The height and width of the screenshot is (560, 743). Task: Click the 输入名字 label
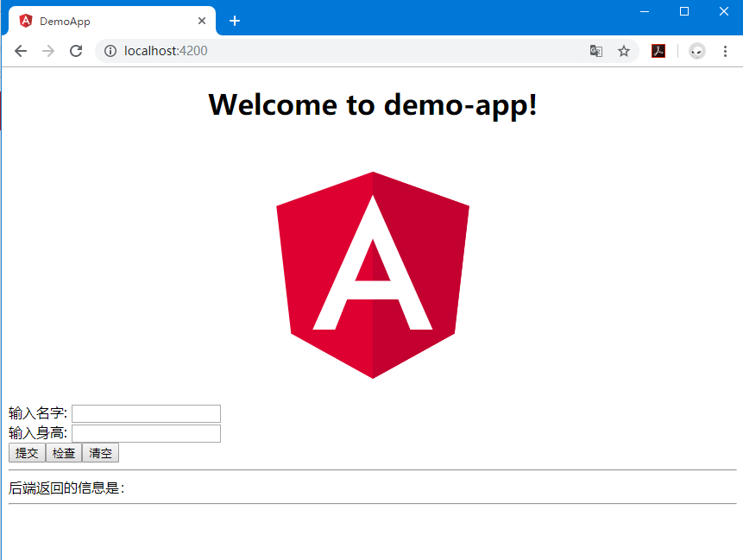pyautogui.click(x=38, y=413)
